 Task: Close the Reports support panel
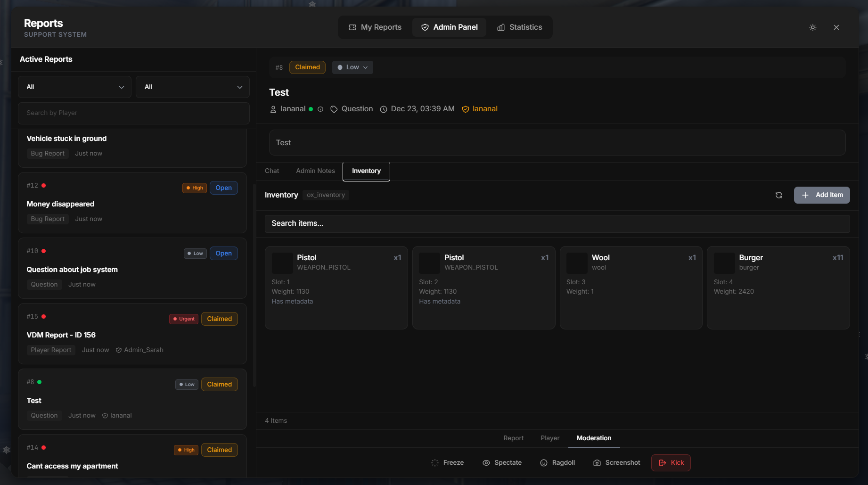click(836, 27)
